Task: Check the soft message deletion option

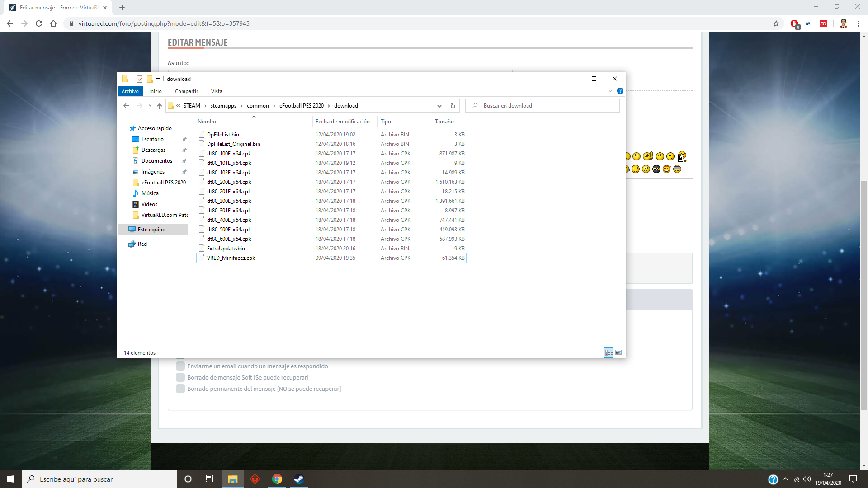Action: click(x=180, y=377)
